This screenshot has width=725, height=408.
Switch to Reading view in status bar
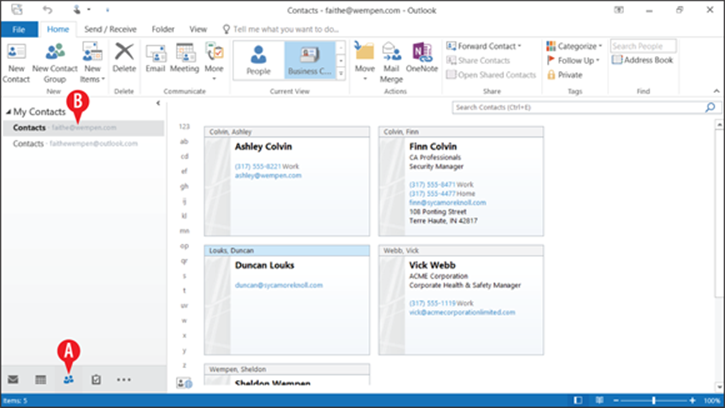tap(599, 401)
